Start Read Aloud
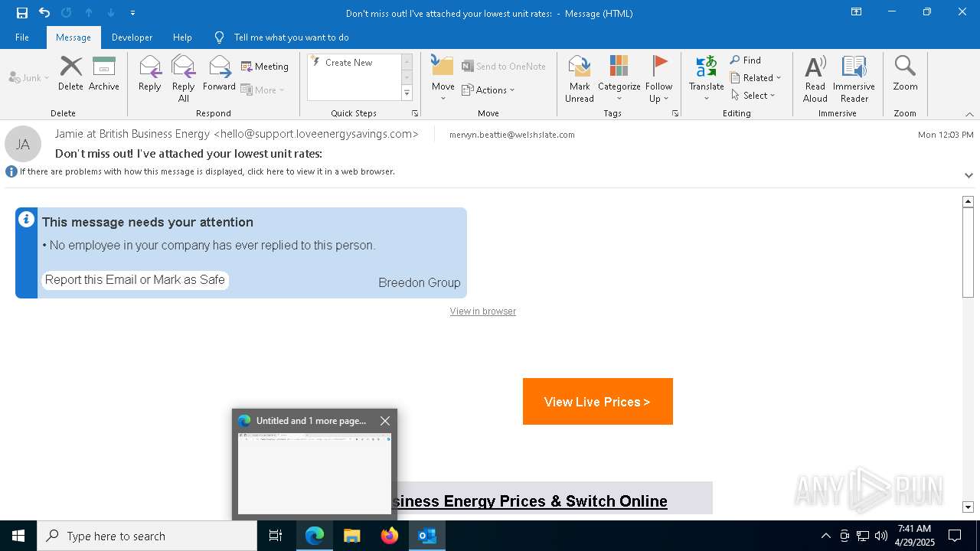The height and width of the screenshot is (551, 980). [815, 79]
